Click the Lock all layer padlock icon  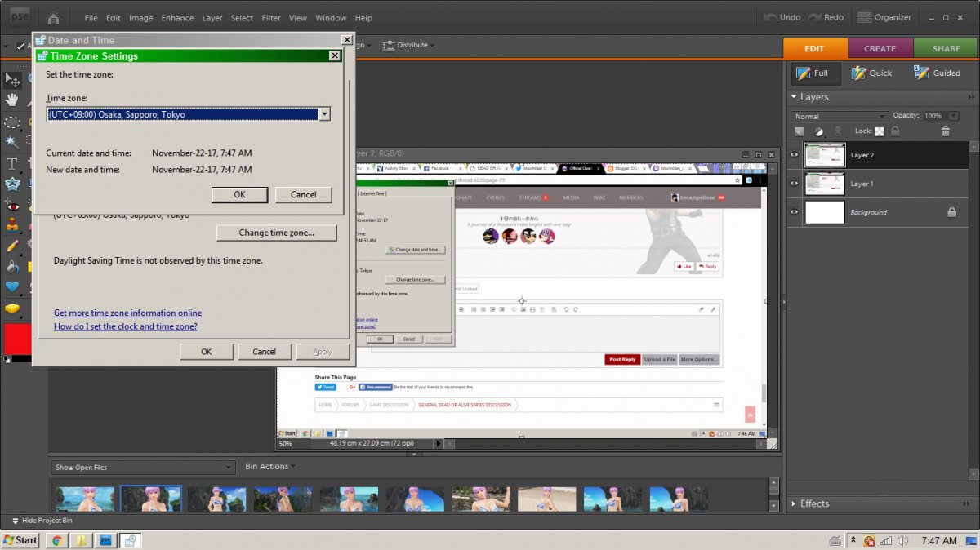click(895, 131)
